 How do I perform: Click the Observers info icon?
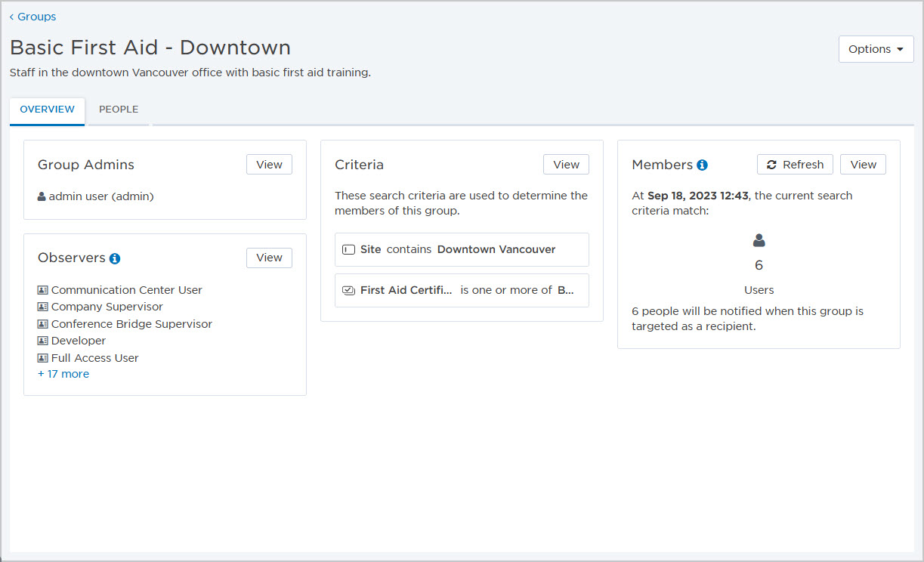pos(115,258)
